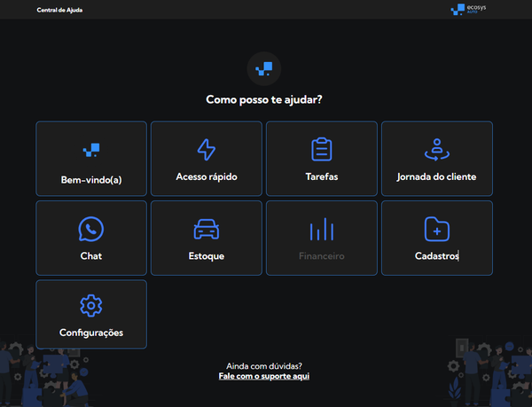Click the clipboard icon for Tarefas

(321, 149)
